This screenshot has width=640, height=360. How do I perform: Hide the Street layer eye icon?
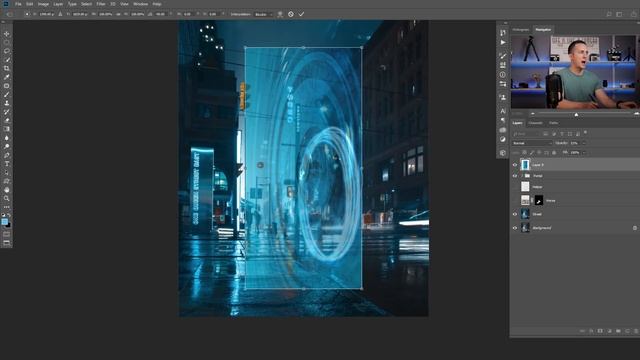point(515,214)
